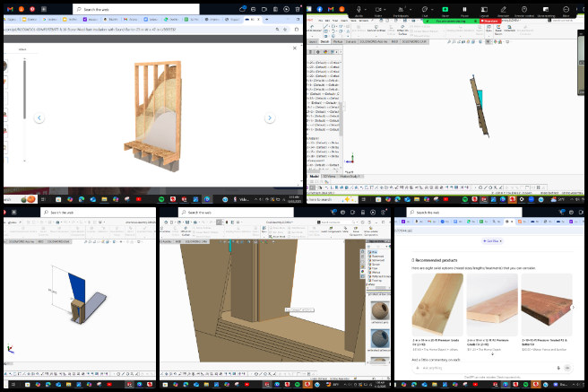
Task: Open the Get Plus dropdown in the chat page
Action: (x=493, y=240)
